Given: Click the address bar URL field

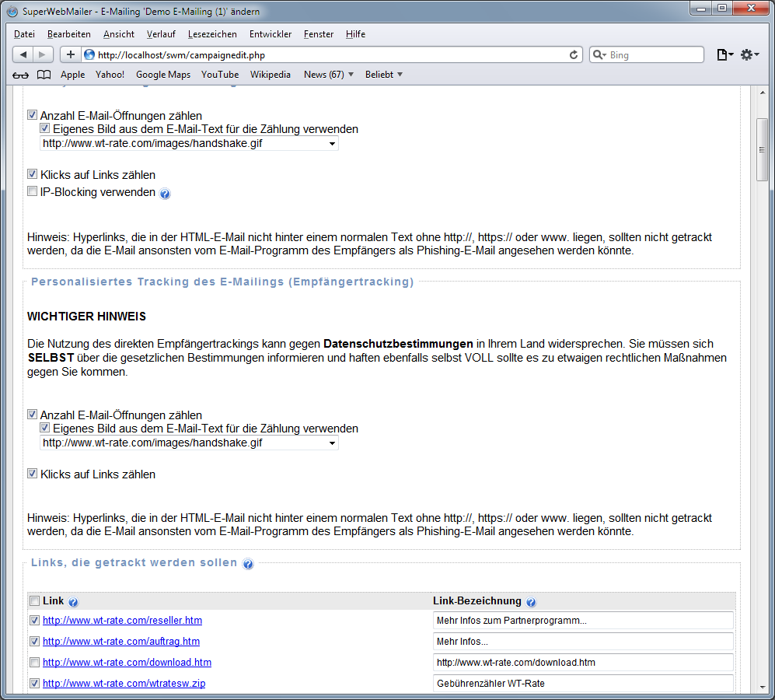Looking at the screenshot, I should coord(331,55).
